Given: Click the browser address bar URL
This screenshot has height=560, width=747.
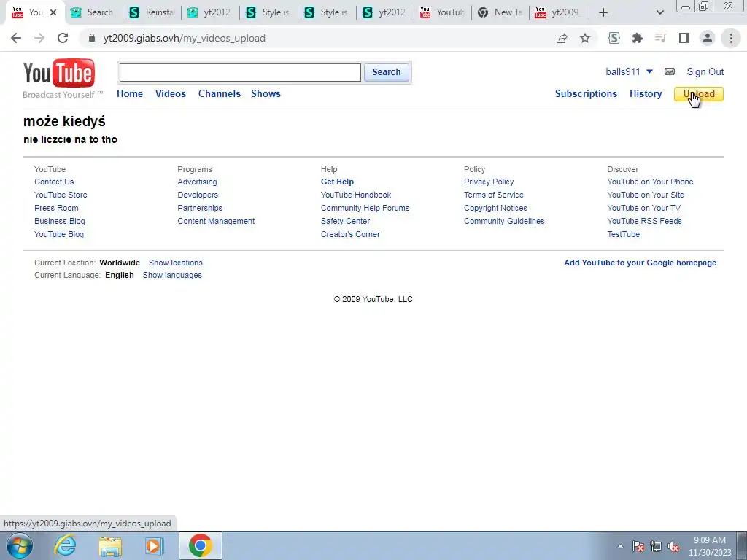Looking at the screenshot, I should point(185,38).
